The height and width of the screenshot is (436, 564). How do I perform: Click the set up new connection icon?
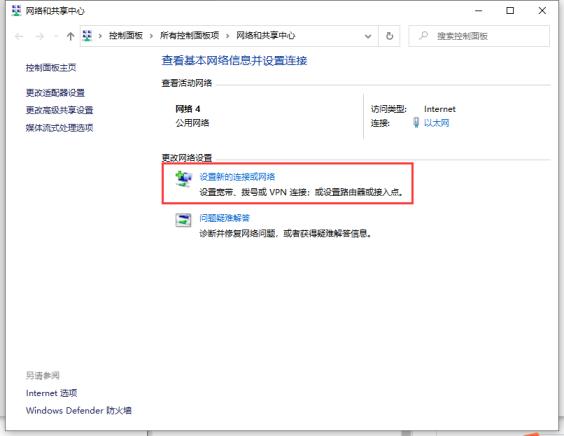[x=183, y=178]
